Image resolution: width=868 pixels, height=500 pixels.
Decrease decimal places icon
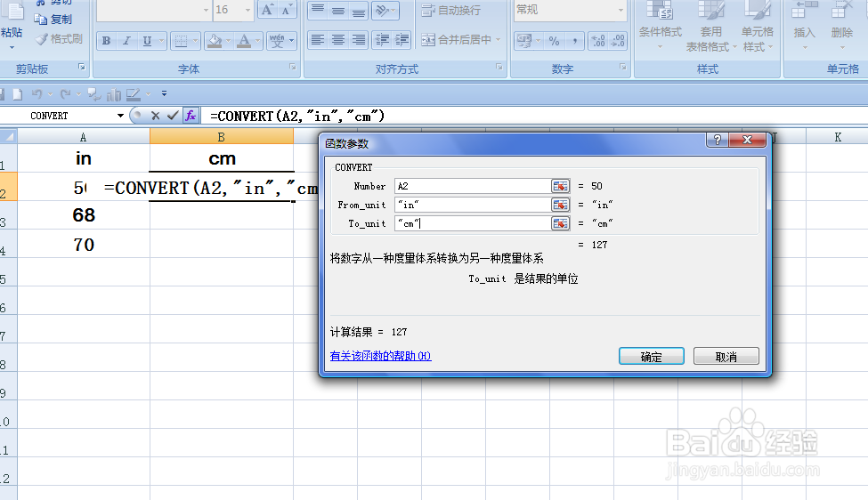click(617, 41)
